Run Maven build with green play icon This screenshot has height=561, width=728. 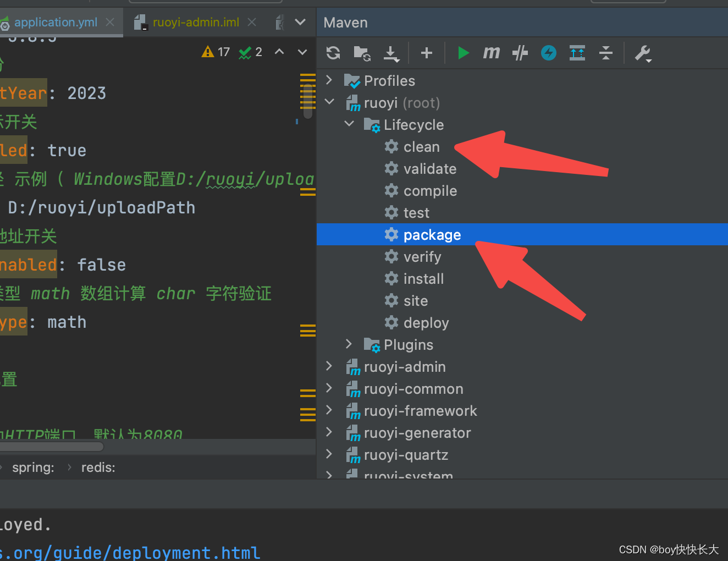click(464, 53)
